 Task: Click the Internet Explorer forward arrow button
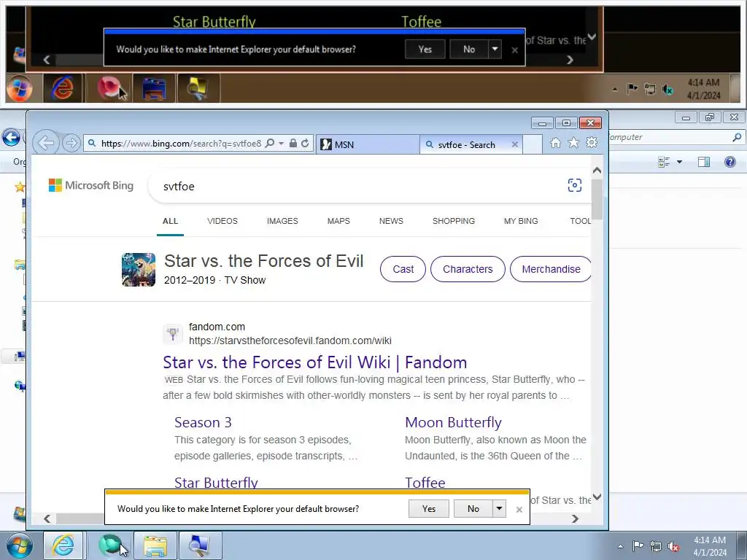click(x=71, y=143)
